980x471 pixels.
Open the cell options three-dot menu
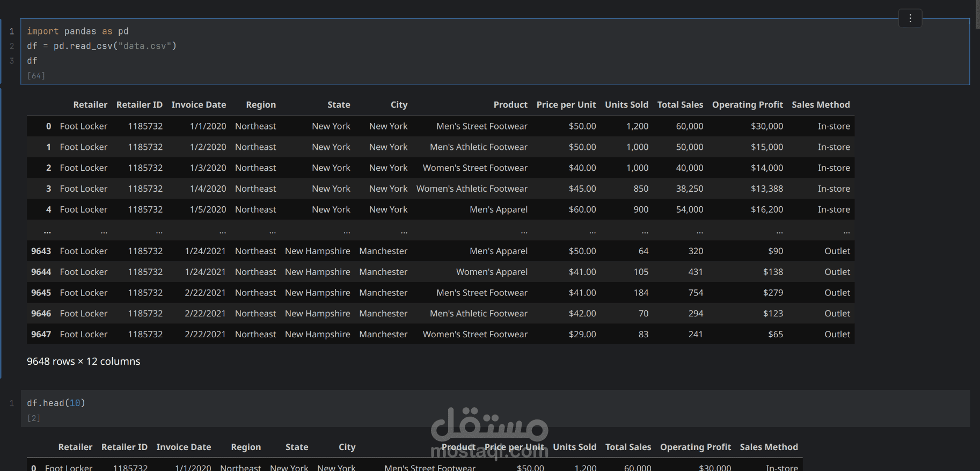click(x=910, y=18)
